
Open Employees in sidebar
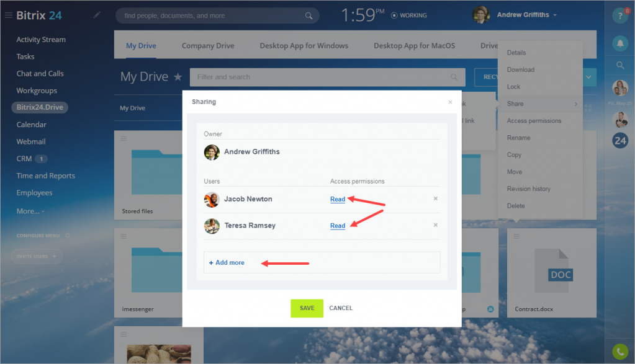34,193
